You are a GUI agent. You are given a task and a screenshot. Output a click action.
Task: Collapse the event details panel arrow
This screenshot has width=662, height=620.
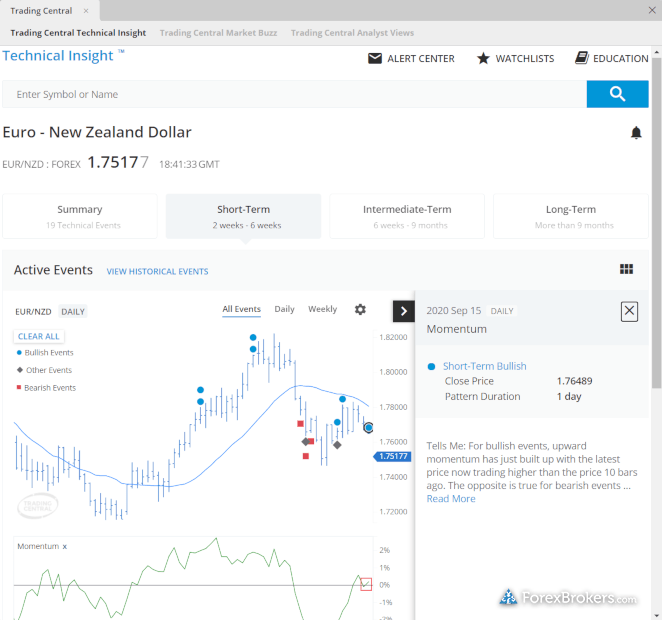[404, 311]
